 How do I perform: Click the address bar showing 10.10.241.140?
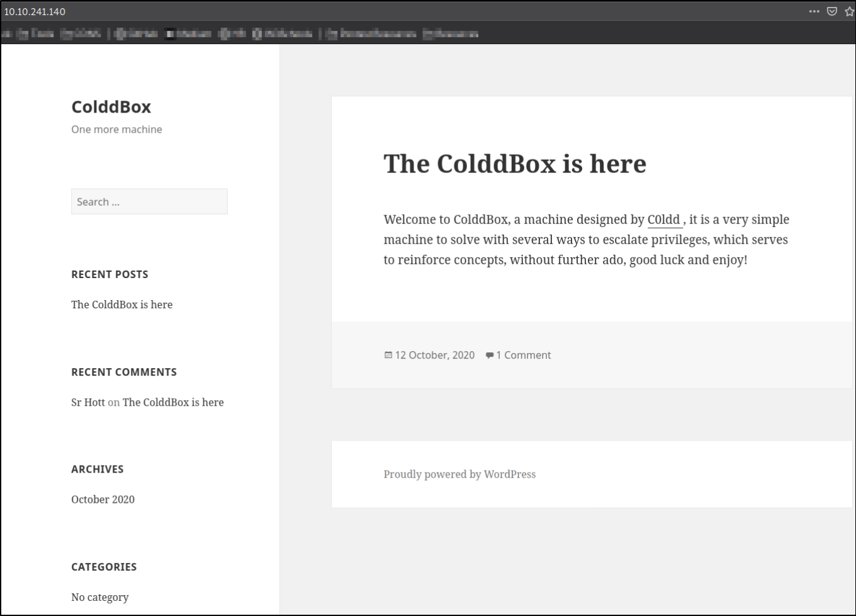[403, 11]
